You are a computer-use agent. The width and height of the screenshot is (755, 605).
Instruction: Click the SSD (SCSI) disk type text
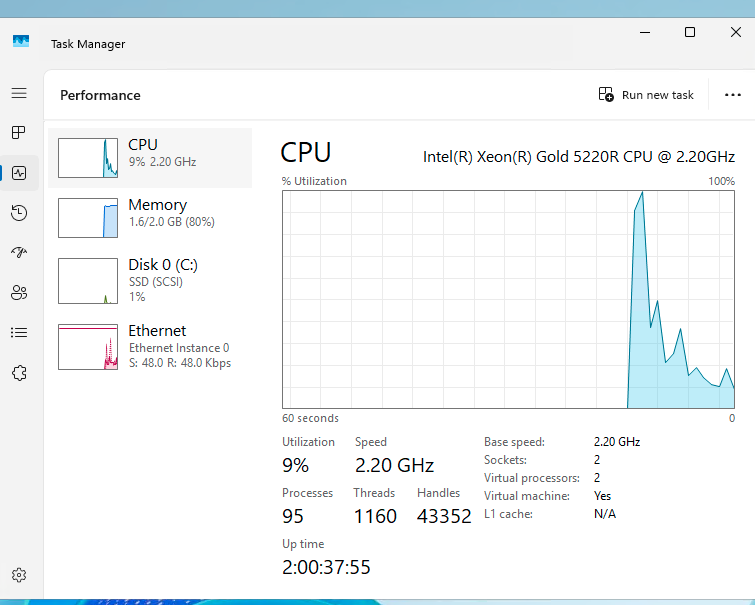[156, 282]
